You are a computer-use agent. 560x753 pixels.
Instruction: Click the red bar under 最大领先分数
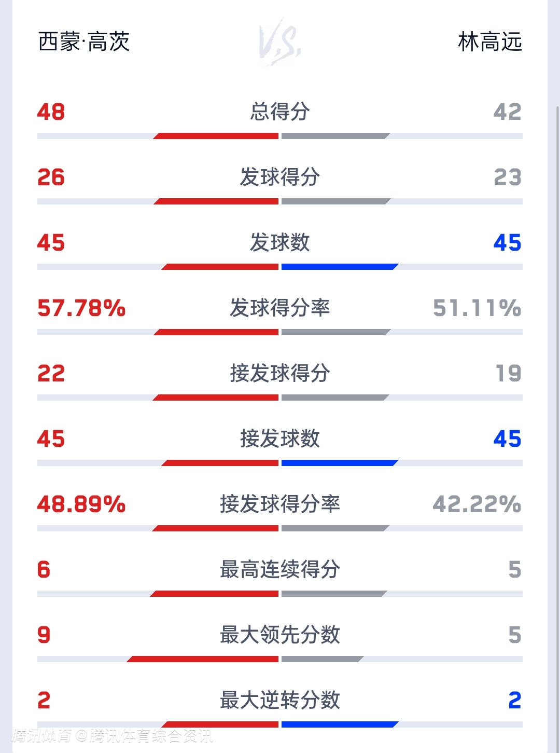(x=203, y=659)
